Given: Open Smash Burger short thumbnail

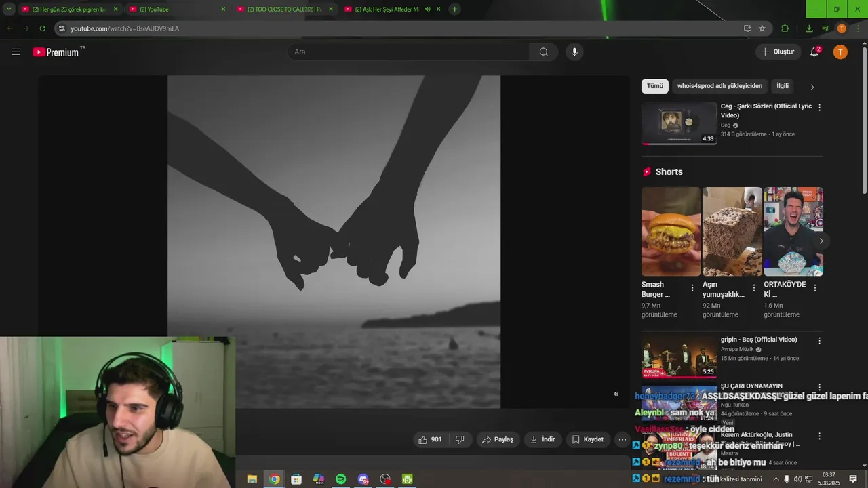Looking at the screenshot, I should click(671, 232).
